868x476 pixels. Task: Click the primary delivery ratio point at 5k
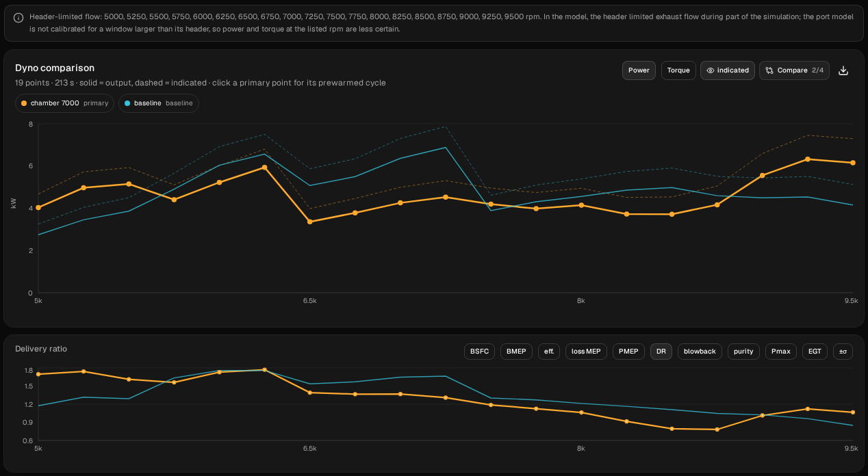point(38,374)
